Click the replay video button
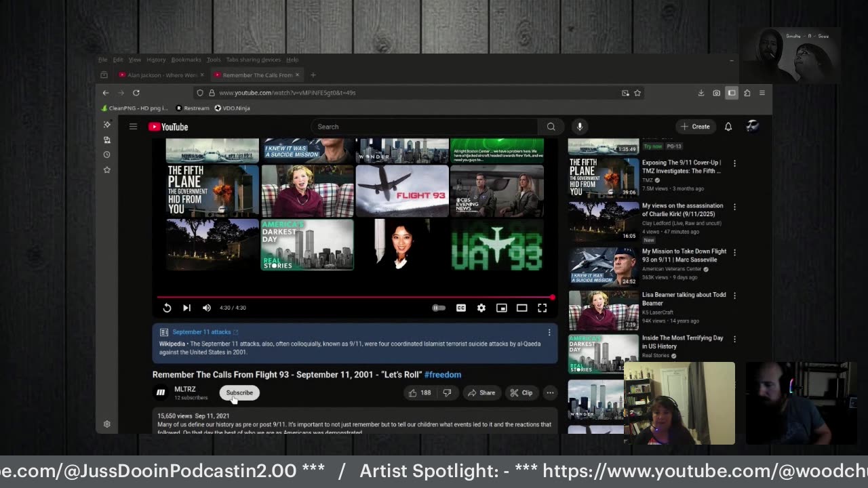This screenshot has height=488, width=868. [x=167, y=308]
